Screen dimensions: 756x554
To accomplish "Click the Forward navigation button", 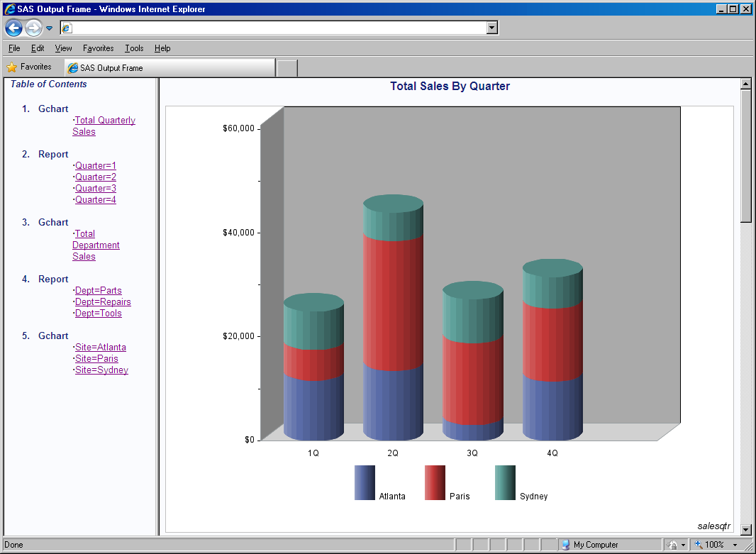I will click(34, 28).
